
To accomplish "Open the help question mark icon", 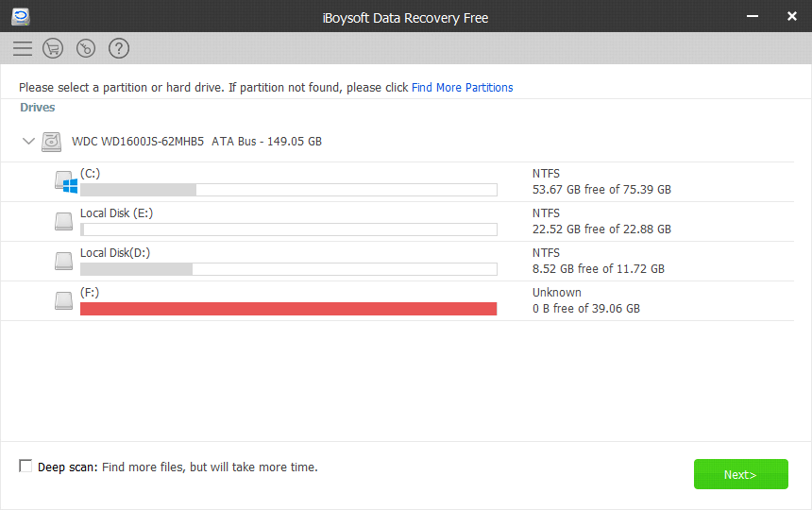I will [119, 48].
